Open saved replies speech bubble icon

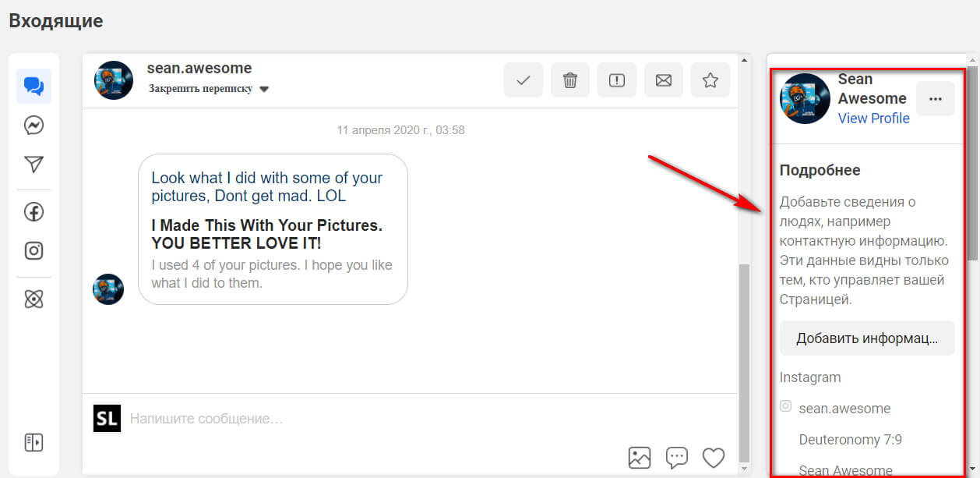point(677,458)
